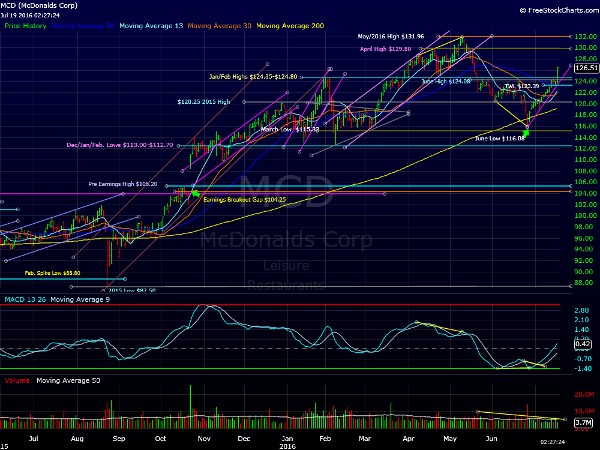This screenshot has height=450, width=600.
Task: Select Moving Average 50 in the price legend
Action: point(83,26)
